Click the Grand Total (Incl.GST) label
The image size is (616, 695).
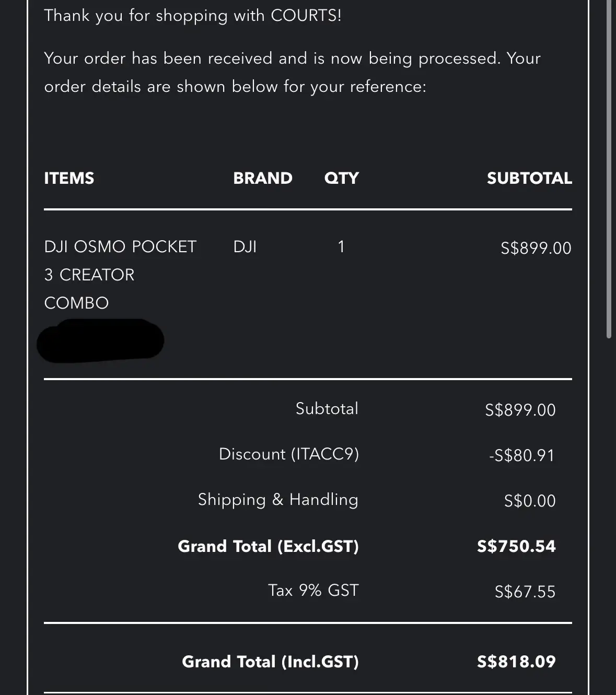pyautogui.click(x=271, y=662)
